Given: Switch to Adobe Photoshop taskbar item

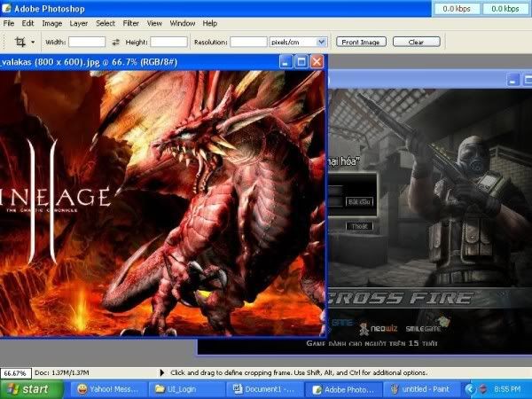Looking at the screenshot, I should pyautogui.click(x=343, y=389).
